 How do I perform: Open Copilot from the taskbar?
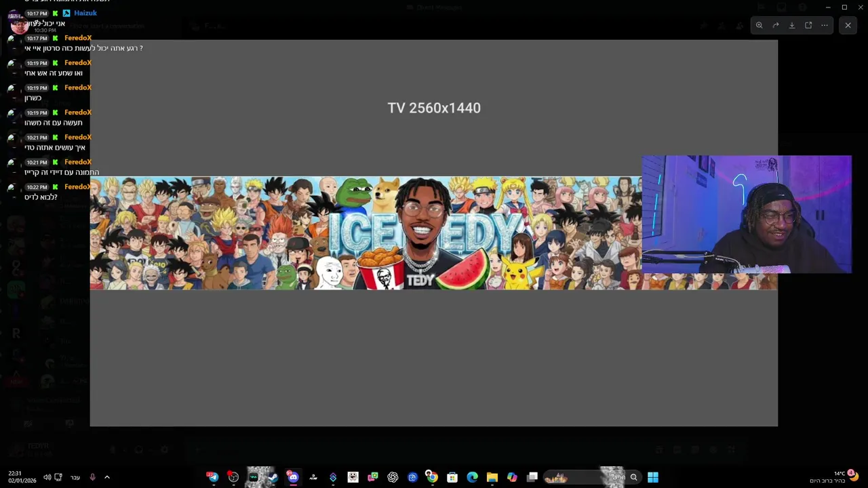point(512,477)
